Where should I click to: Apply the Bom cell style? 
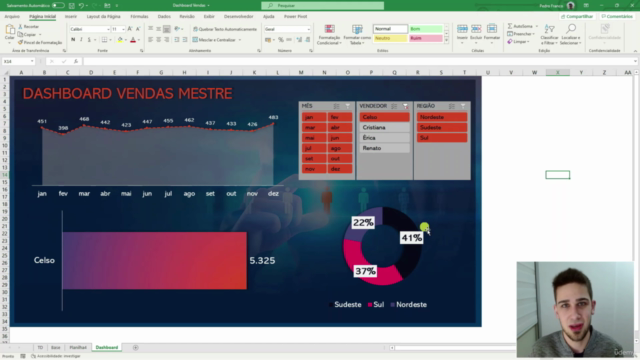coord(426,29)
